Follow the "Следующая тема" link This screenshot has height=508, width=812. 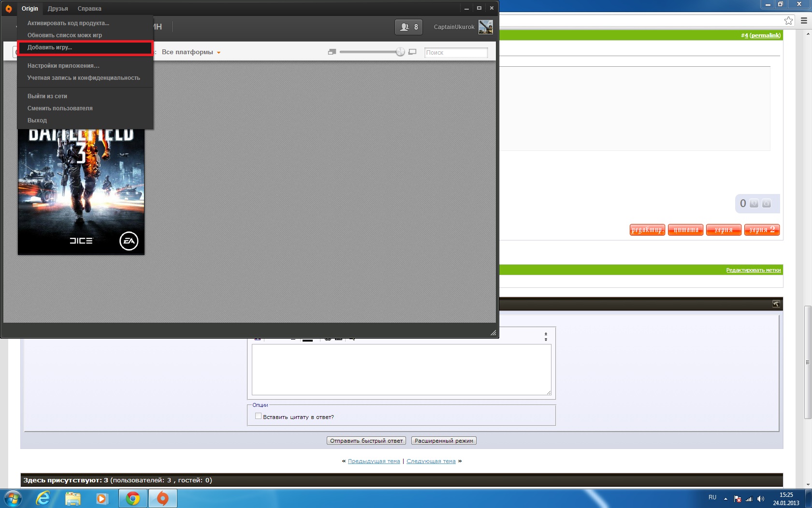coord(431,461)
